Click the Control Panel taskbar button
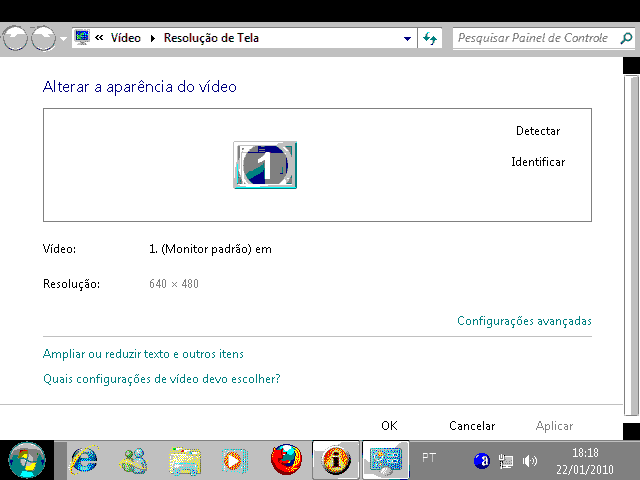The height and width of the screenshot is (480, 640). [386, 460]
